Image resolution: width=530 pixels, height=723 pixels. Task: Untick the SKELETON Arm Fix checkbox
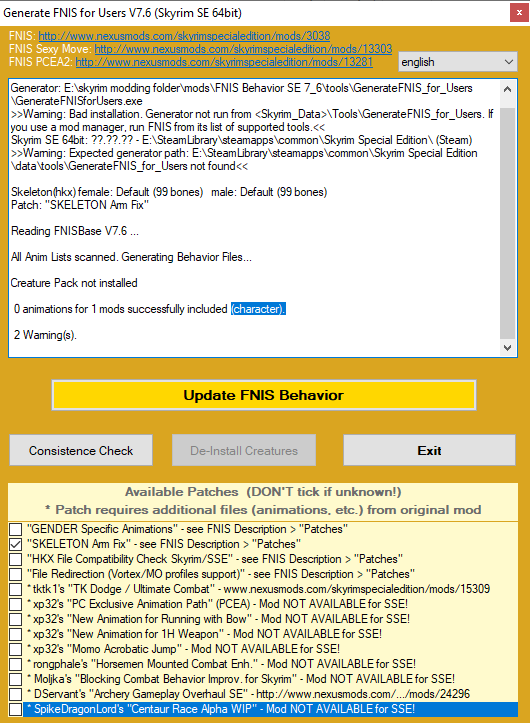click(16, 544)
